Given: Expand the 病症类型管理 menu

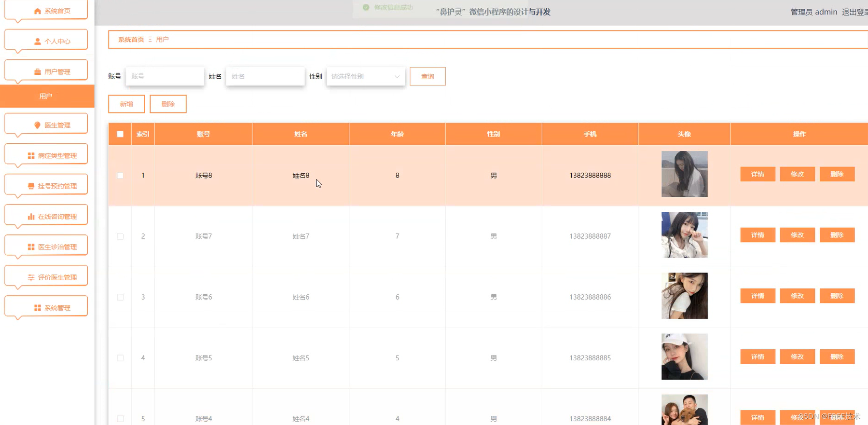Looking at the screenshot, I should [46, 155].
